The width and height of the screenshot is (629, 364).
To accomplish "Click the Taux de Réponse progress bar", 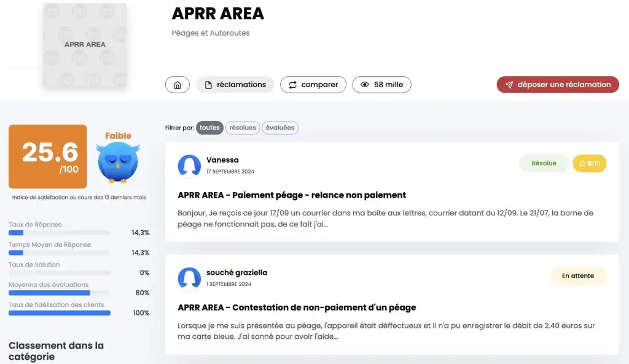I will coord(60,233).
